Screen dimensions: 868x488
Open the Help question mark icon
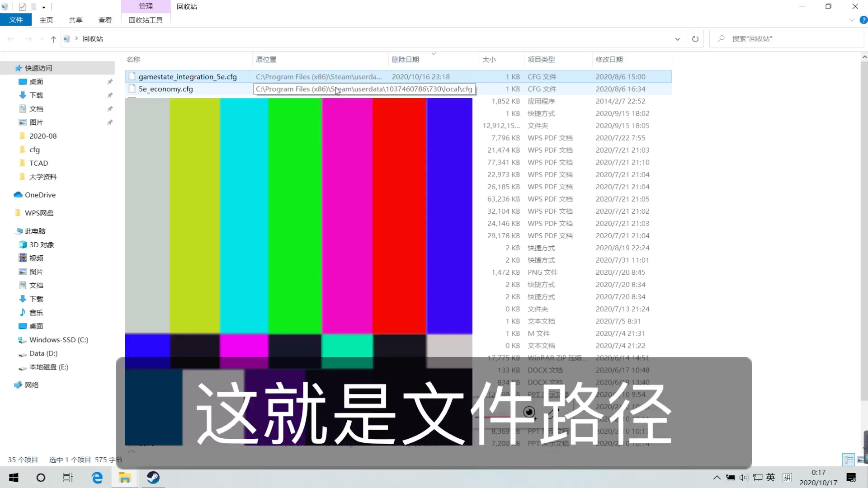pos(863,20)
